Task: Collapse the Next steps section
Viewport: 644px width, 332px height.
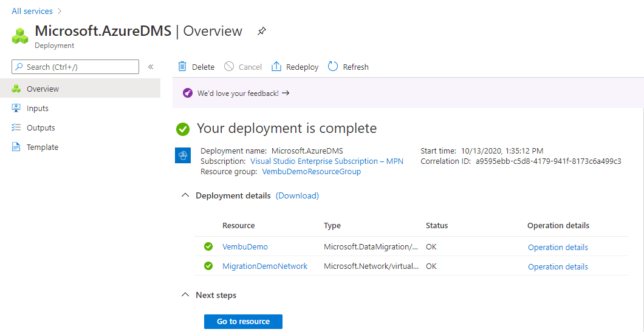Action: (x=186, y=294)
